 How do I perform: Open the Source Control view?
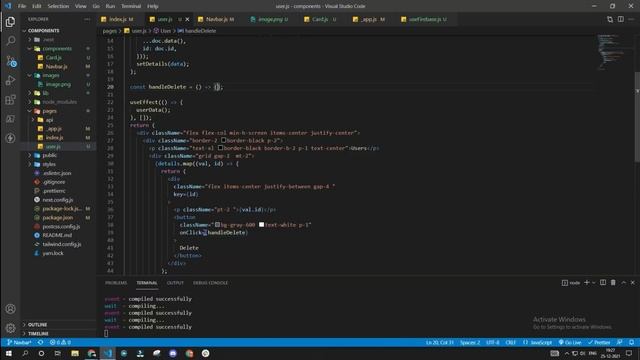click(11, 61)
